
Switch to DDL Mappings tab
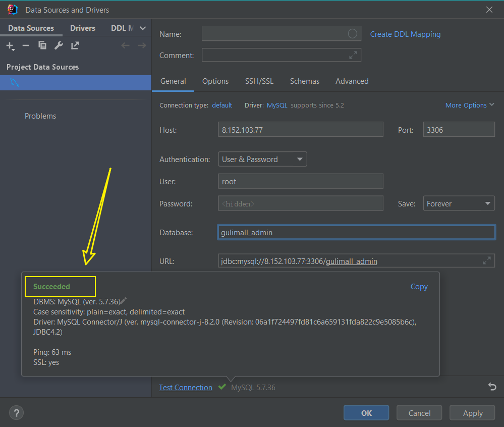point(122,28)
